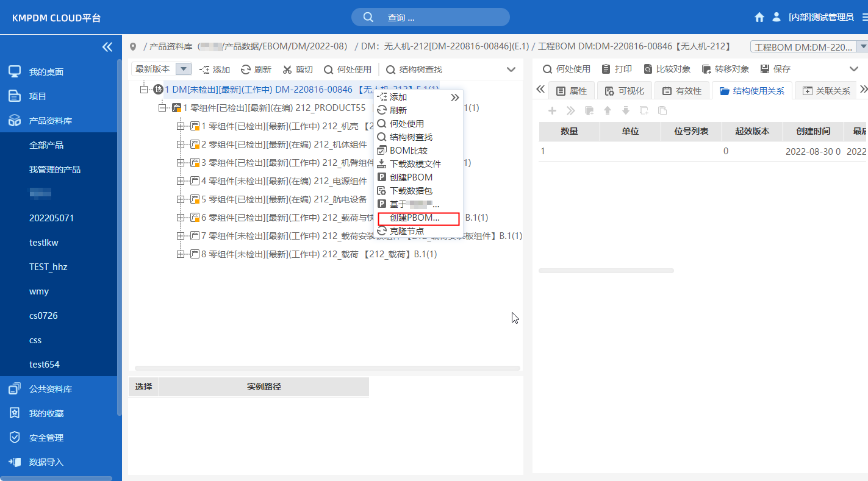
Task: Switch to the 可视化 tab
Action: click(625, 91)
